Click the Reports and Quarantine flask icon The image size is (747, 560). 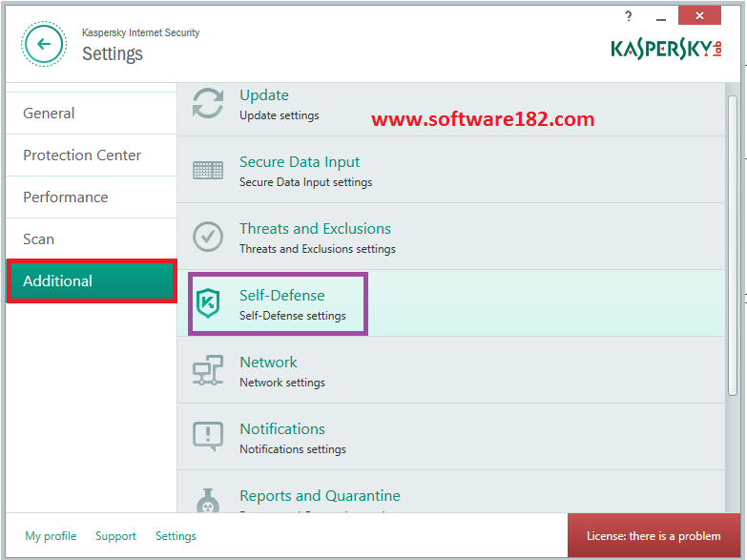208,501
